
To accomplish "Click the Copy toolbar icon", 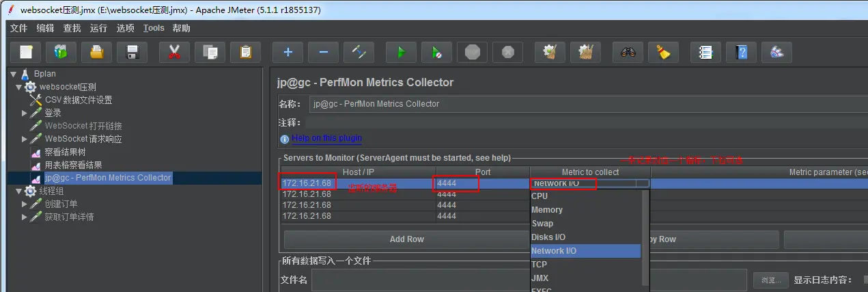I will 210,52.
